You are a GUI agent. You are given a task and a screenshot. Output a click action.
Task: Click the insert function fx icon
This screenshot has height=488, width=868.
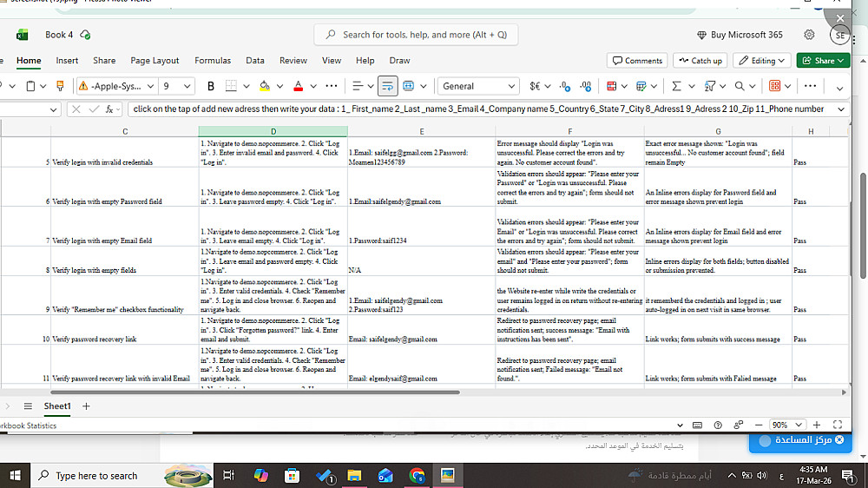(x=109, y=109)
